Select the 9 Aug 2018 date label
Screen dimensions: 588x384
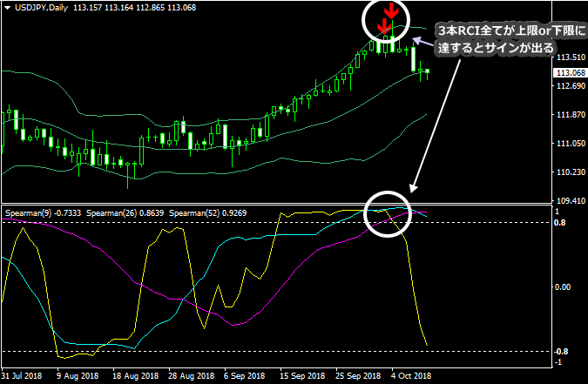tap(78, 376)
